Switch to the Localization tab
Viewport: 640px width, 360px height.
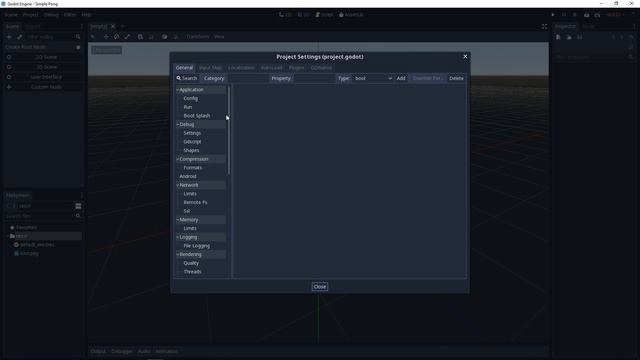click(x=241, y=68)
